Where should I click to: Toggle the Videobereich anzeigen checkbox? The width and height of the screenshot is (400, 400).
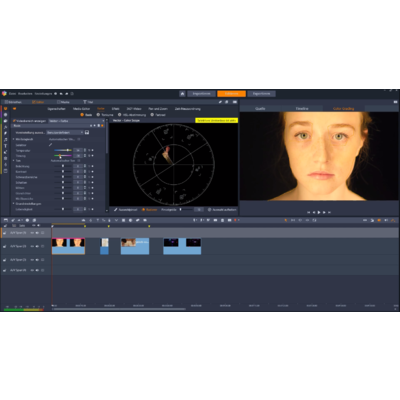pos(14,121)
